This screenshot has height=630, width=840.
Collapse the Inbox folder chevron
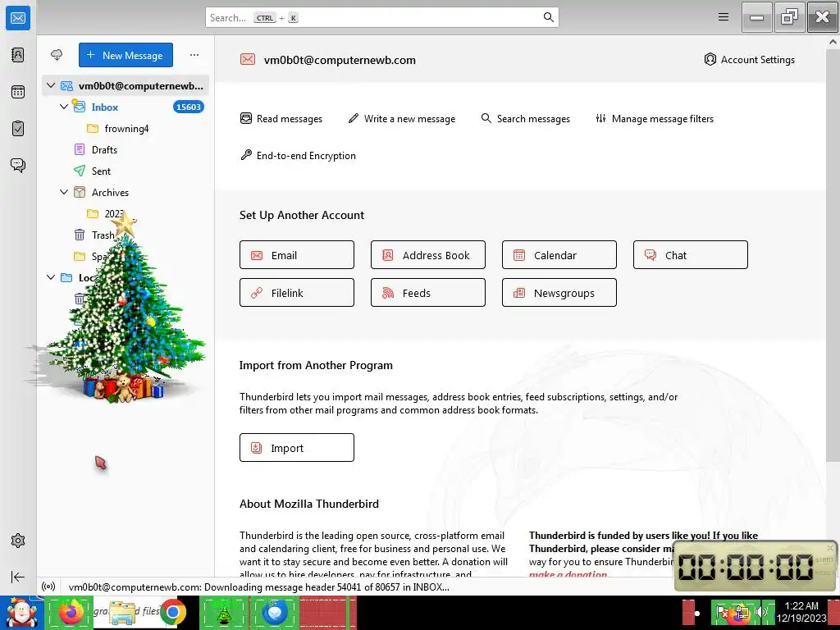[x=64, y=107]
